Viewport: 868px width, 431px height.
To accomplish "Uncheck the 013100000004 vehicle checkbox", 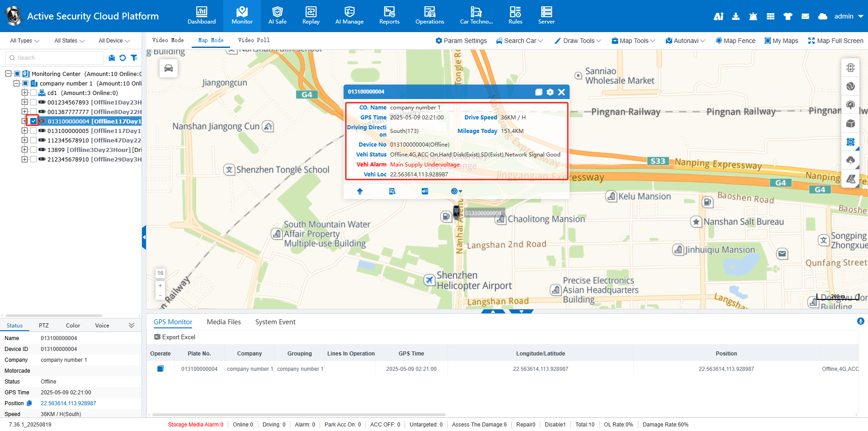I will pos(33,121).
